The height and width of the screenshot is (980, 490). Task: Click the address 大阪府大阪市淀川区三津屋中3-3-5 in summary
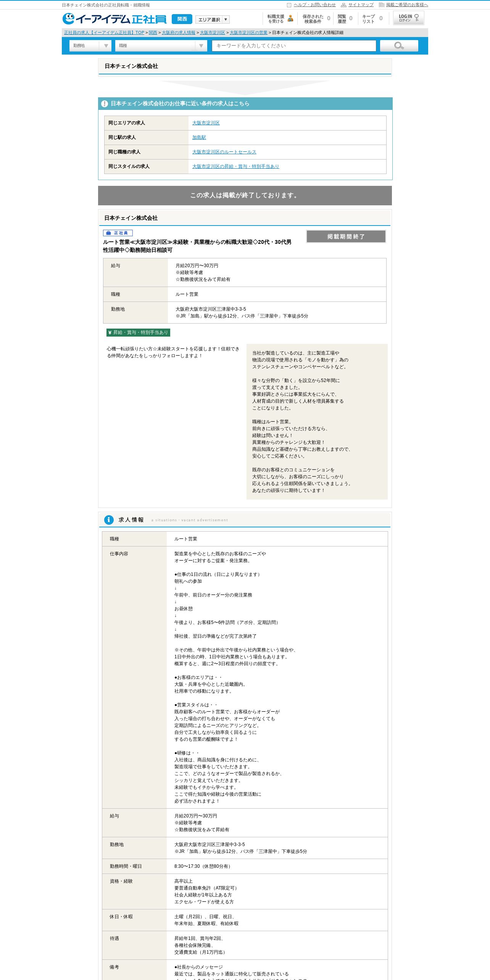(211, 309)
